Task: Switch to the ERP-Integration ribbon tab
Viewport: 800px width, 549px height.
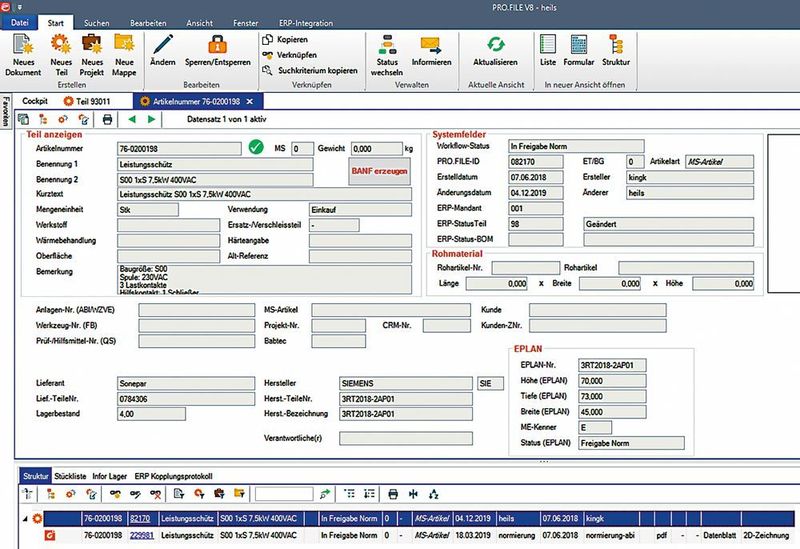Action: point(306,23)
